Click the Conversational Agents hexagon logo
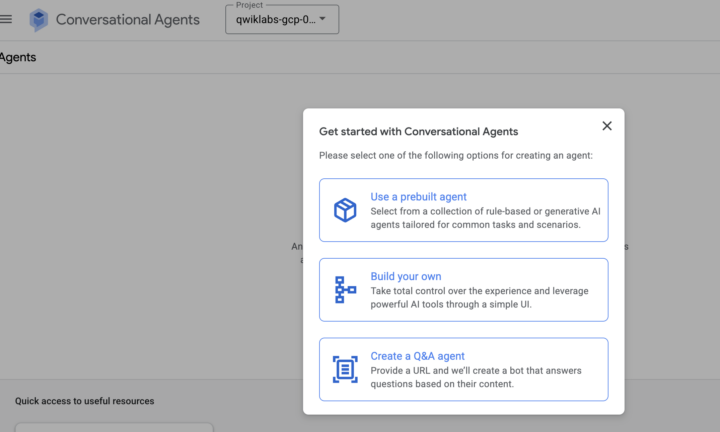This screenshot has width=720, height=432. (39, 20)
